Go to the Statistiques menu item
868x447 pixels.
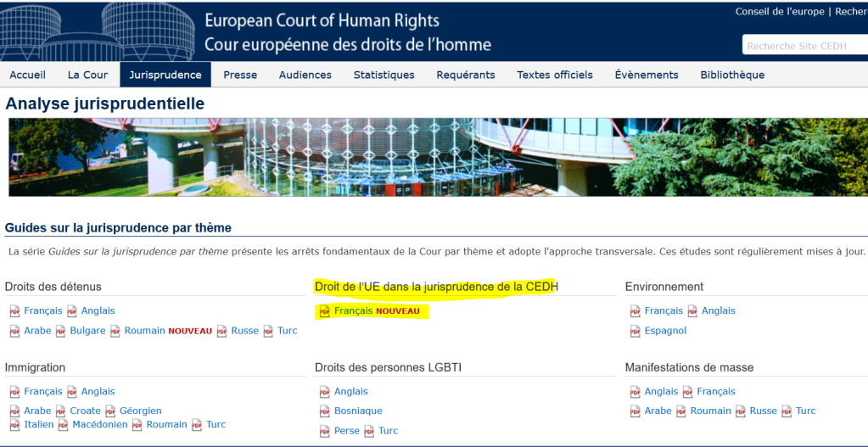tap(384, 75)
